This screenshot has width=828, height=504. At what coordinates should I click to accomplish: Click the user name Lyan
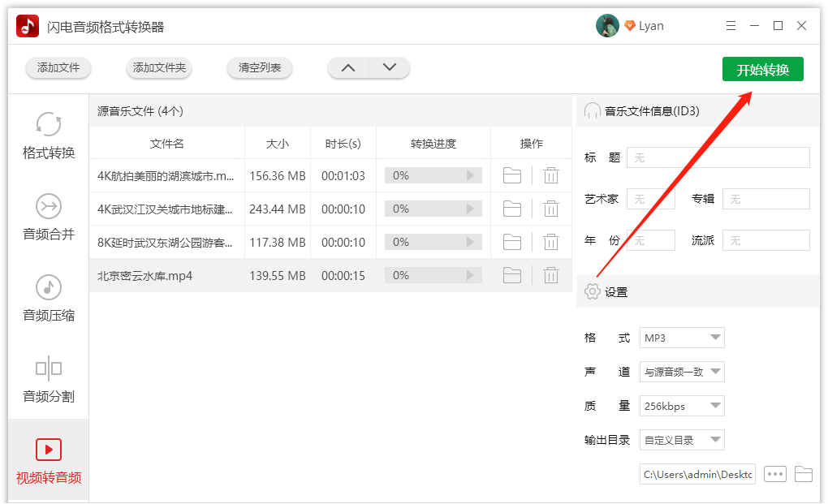[x=651, y=26]
